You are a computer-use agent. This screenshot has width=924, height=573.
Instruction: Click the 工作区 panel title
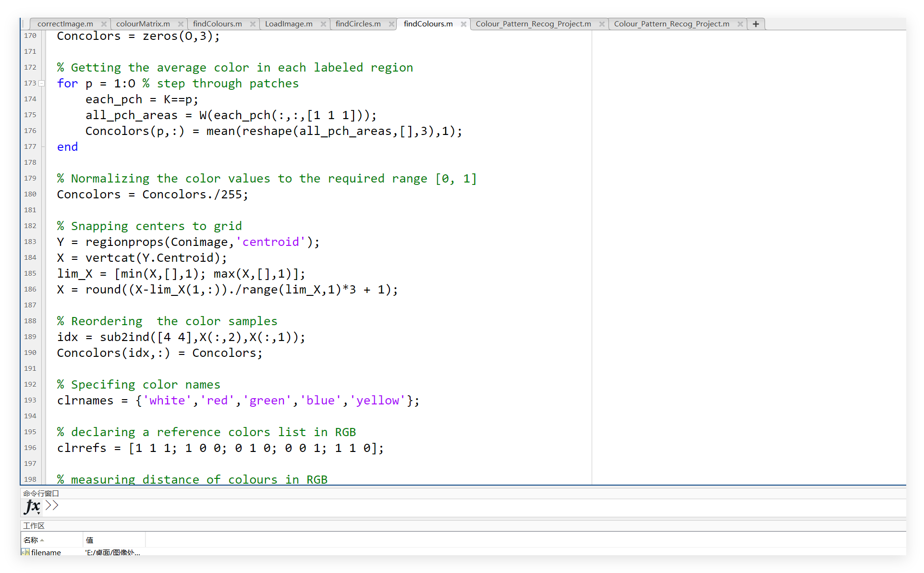point(34,525)
